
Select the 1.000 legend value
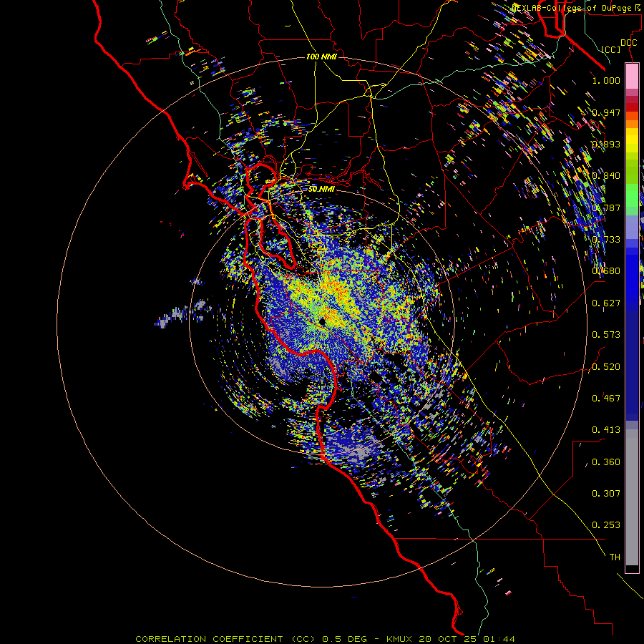[606, 80]
